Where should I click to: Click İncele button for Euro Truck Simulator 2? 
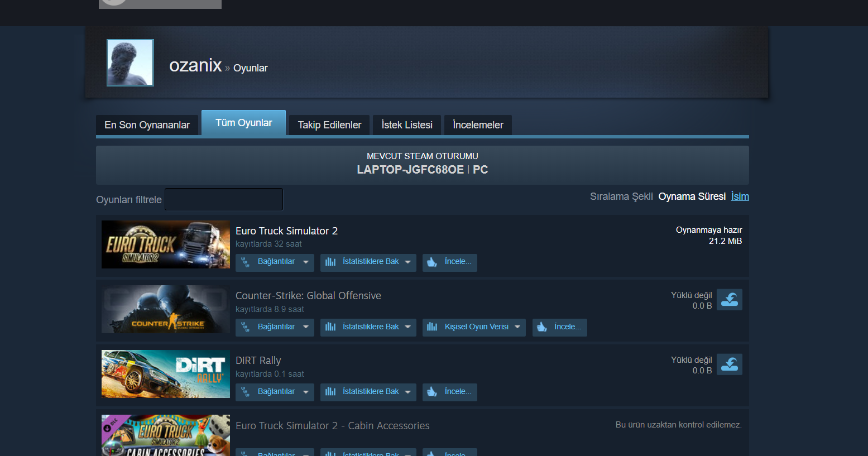(x=450, y=262)
